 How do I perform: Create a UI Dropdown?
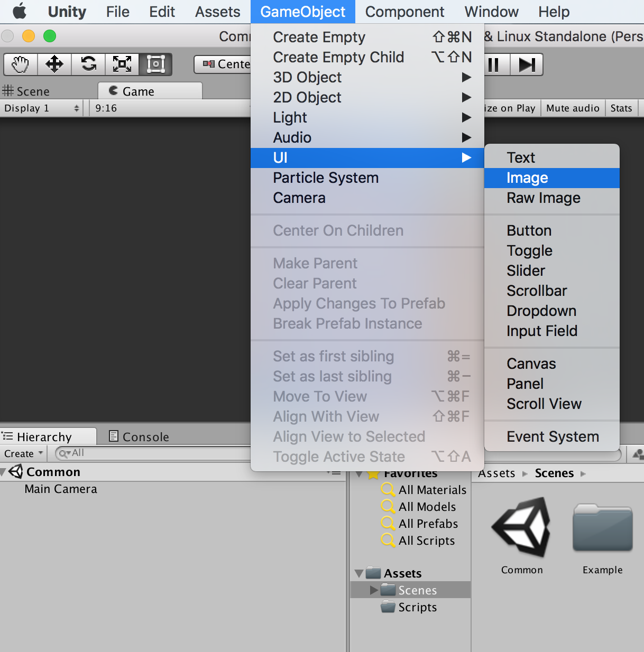click(552, 311)
